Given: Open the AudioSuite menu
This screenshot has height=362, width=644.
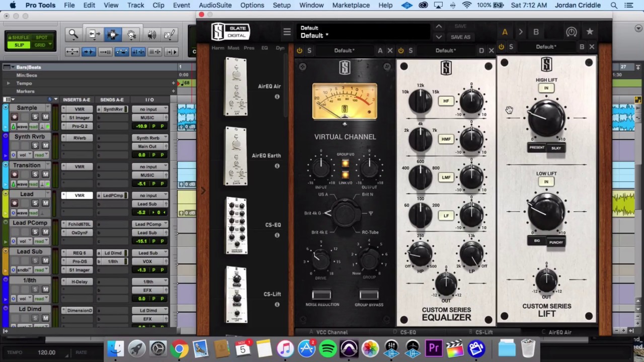Looking at the screenshot, I should [x=215, y=5].
